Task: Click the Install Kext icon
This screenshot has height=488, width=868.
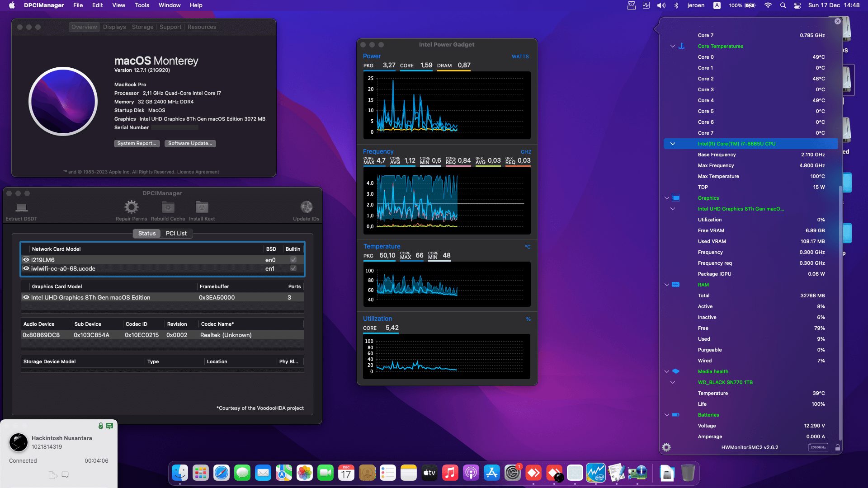Action: (202, 207)
